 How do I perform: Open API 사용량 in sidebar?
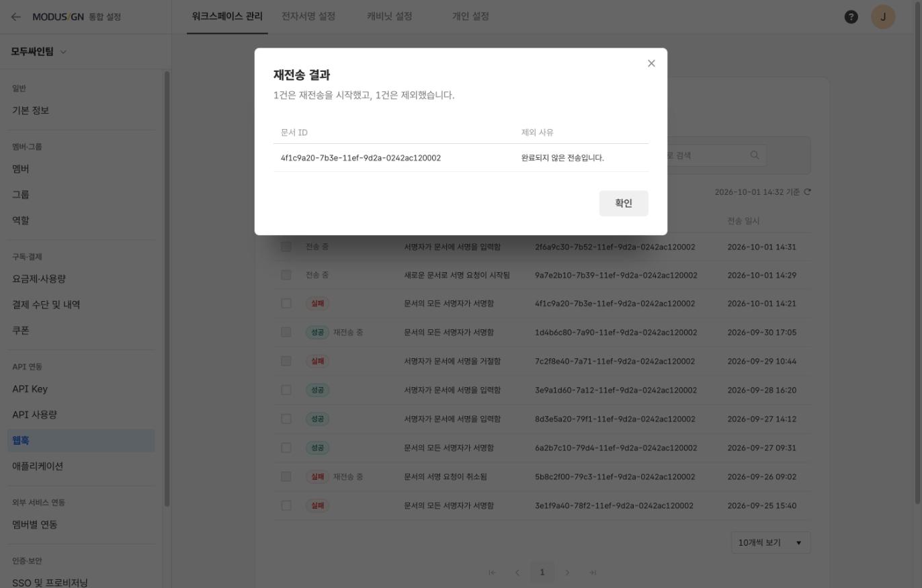click(x=81, y=415)
